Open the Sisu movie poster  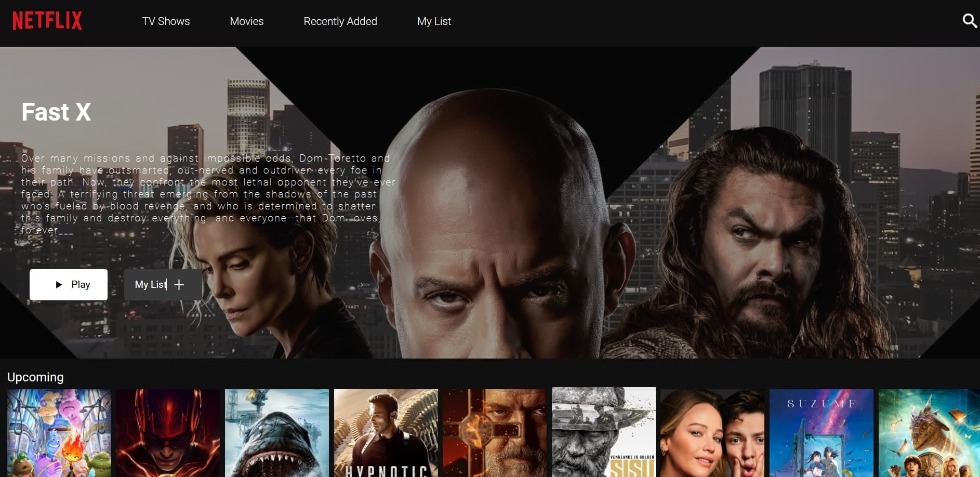pos(604,432)
